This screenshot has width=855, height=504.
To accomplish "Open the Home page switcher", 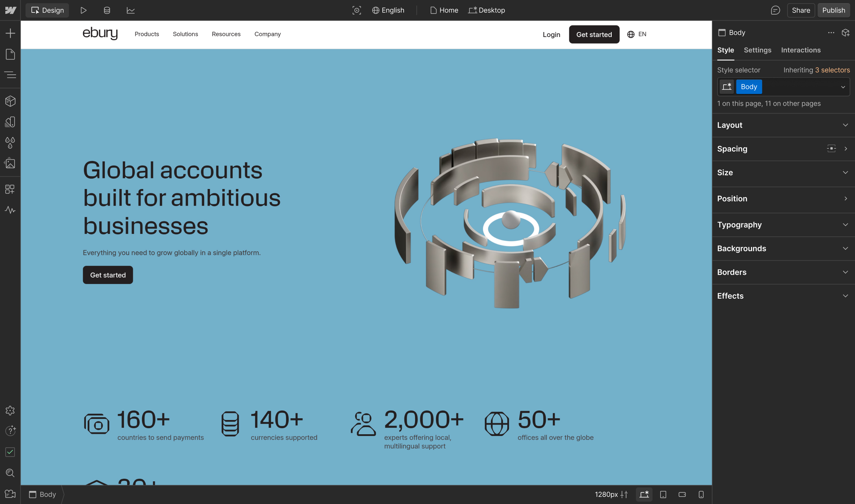I will tap(444, 10).
